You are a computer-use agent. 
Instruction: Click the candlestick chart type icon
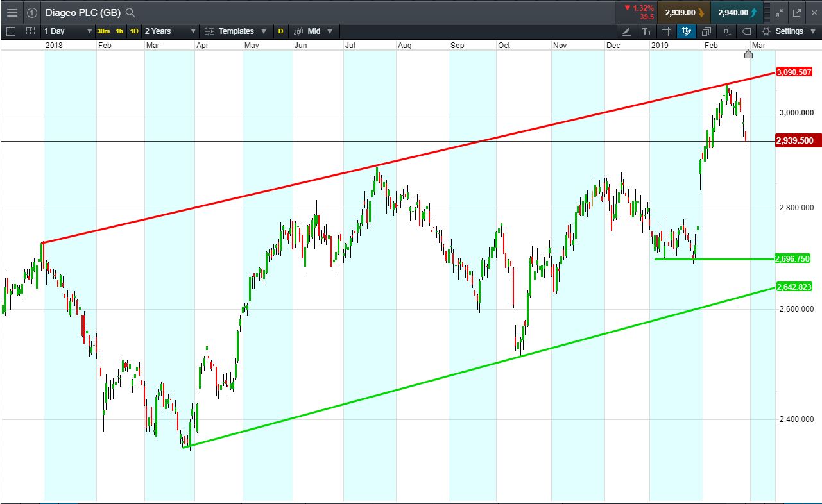tap(299, 31)
